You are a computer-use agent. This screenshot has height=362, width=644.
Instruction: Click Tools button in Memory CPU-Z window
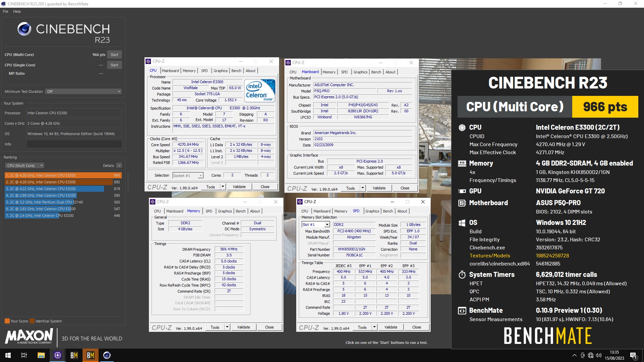coord(215,327)
